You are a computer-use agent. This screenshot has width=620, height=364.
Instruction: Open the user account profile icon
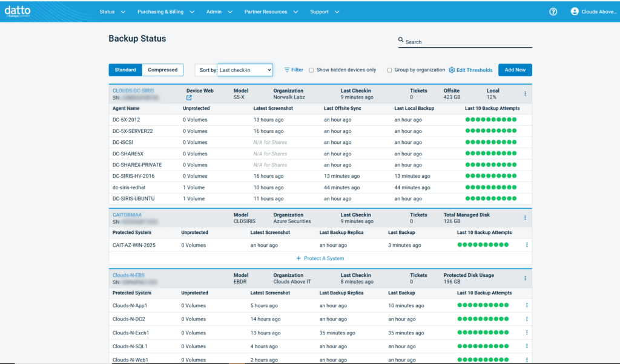coord(575,11)
